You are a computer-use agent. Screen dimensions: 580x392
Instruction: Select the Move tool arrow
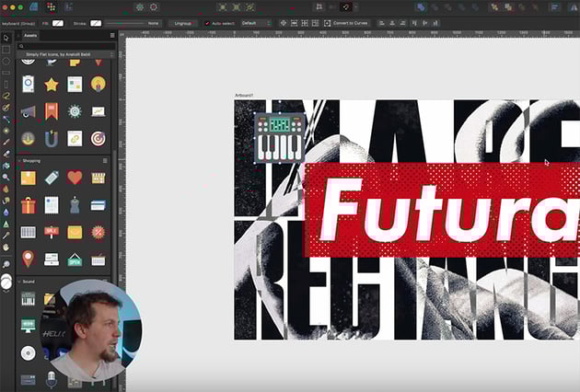click(6, 38)
